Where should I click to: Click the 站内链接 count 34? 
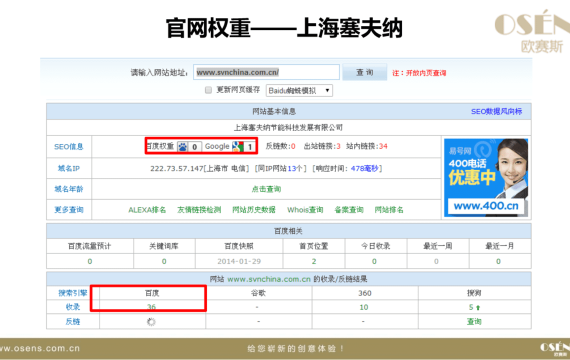pyautogui.click(x=383, y=146)
